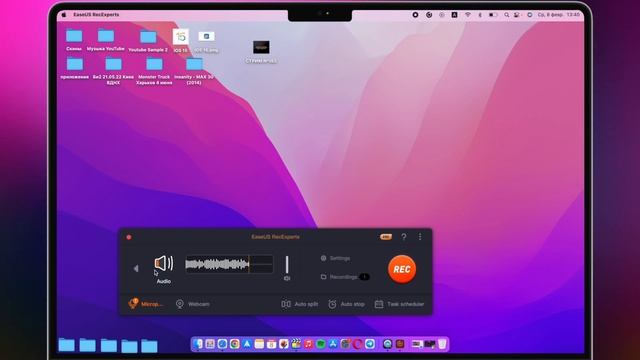
Task: Open Telegram from the Dock
Action: coord(370,344)
